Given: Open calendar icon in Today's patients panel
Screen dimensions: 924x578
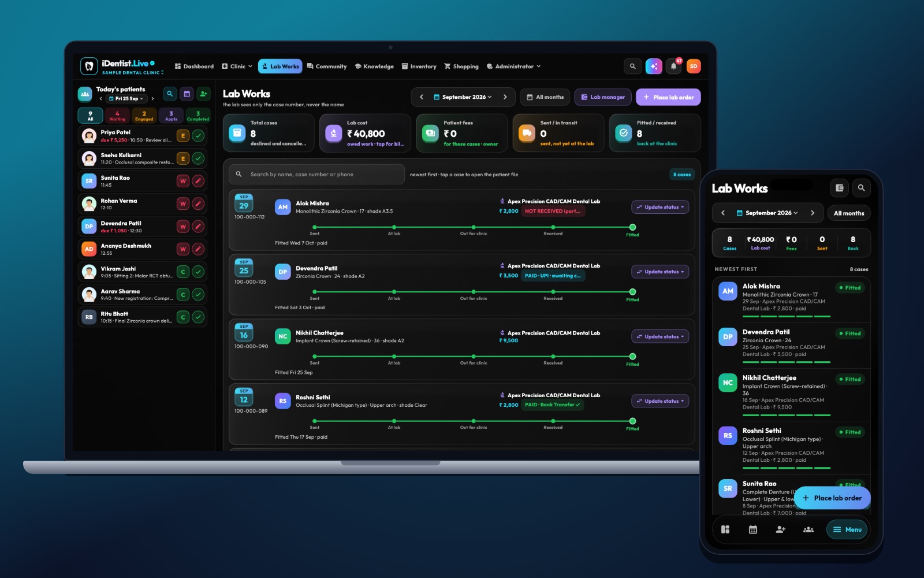Looking at the screenshot, I should pos(187,94).
